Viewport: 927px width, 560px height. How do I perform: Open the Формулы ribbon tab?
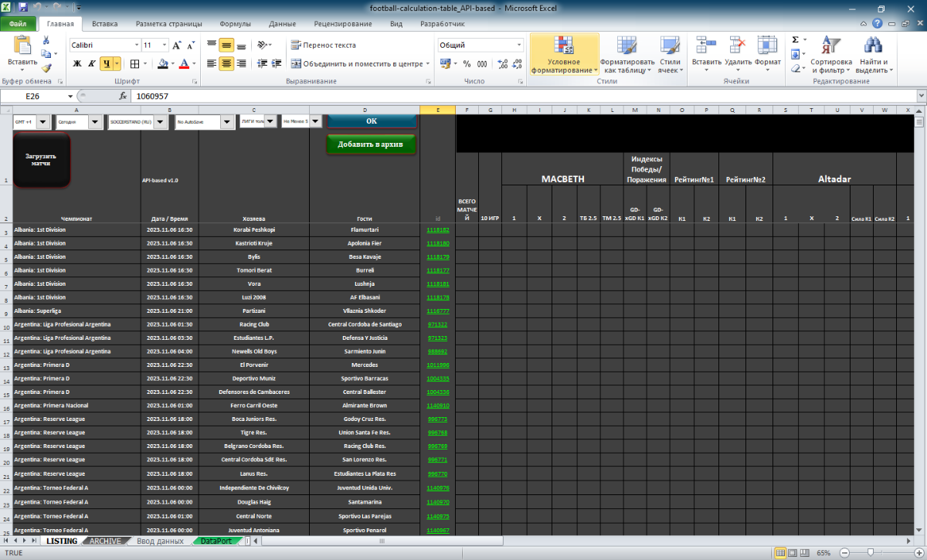coord(235,24)
